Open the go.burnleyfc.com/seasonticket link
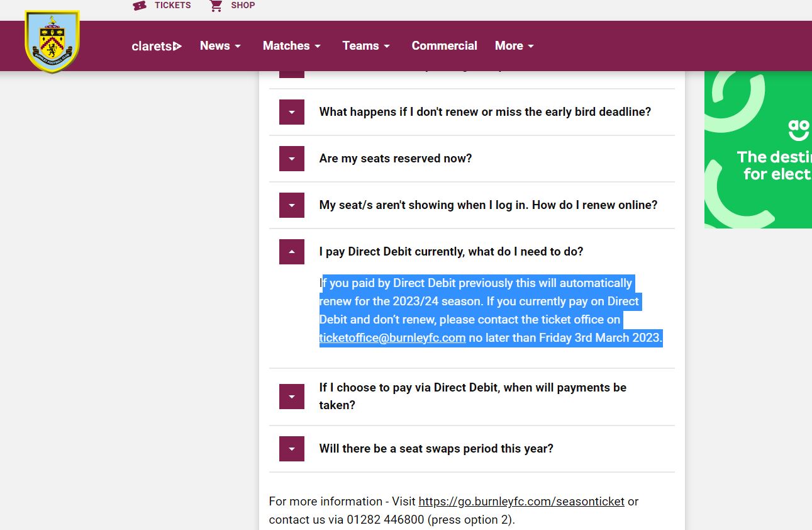 (x=521, y=502)
